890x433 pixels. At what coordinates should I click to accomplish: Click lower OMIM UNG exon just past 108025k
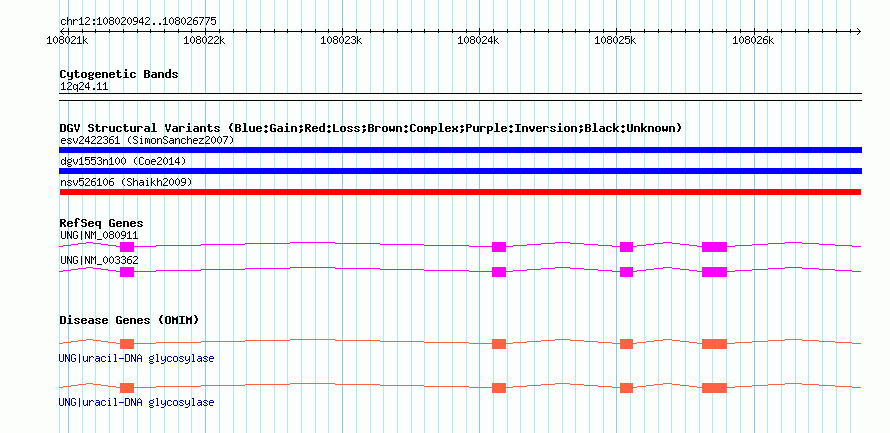point(627,388)
